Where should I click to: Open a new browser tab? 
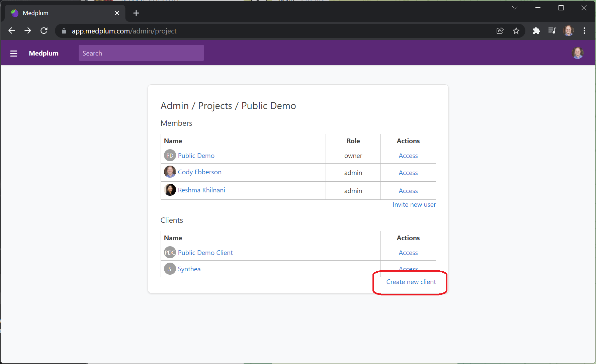136,13
